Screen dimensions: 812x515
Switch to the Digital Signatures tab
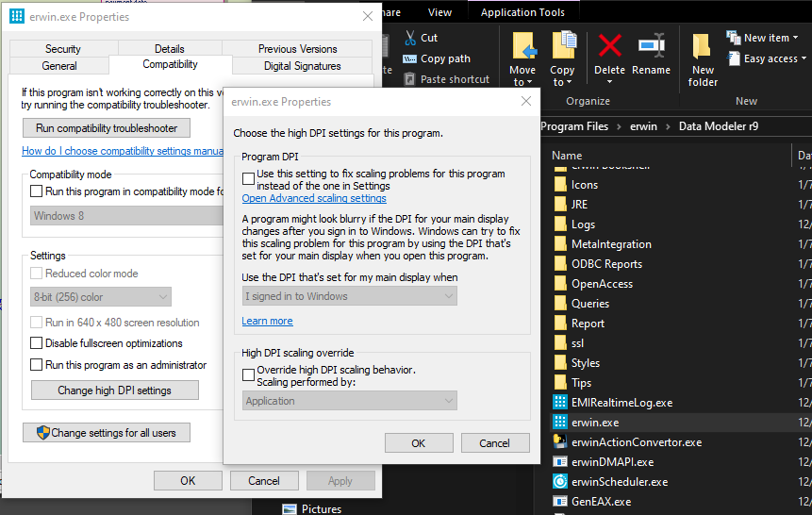pos(303,66)
